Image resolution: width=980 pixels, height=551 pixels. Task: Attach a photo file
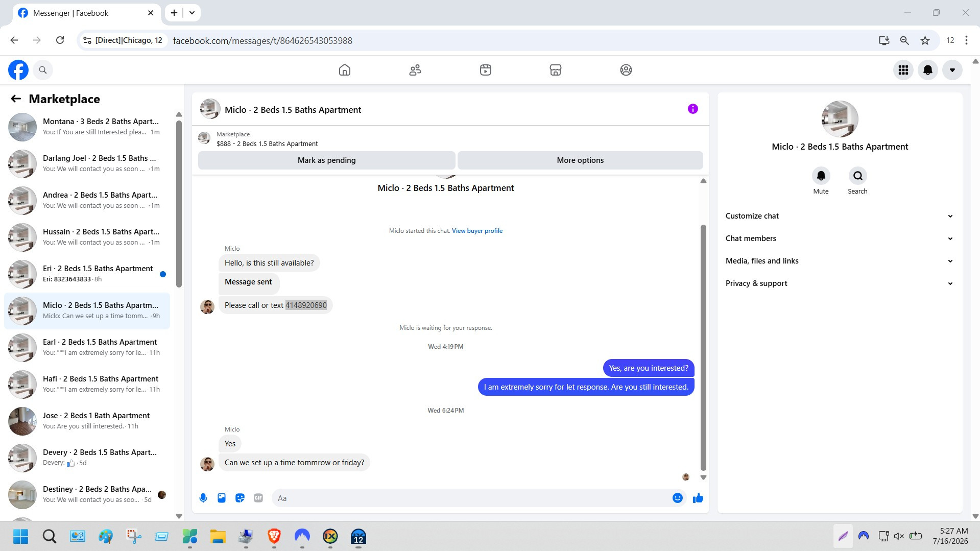(222, 498)
